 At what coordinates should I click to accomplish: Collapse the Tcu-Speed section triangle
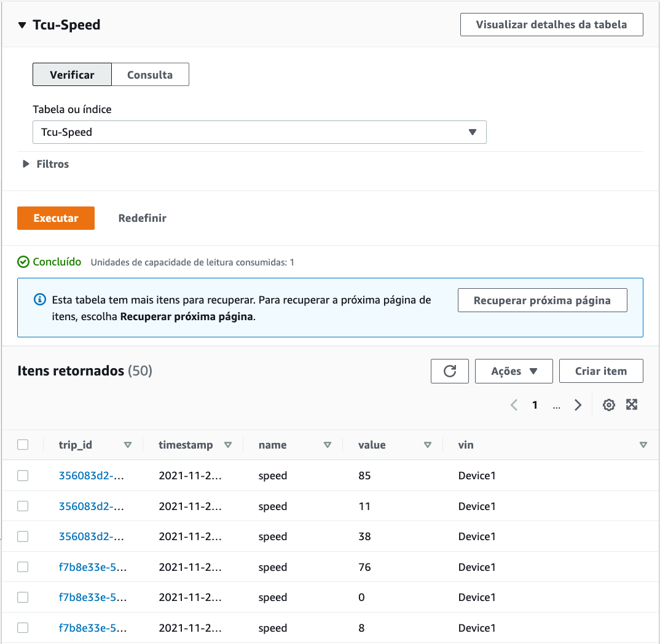point(22,25)
